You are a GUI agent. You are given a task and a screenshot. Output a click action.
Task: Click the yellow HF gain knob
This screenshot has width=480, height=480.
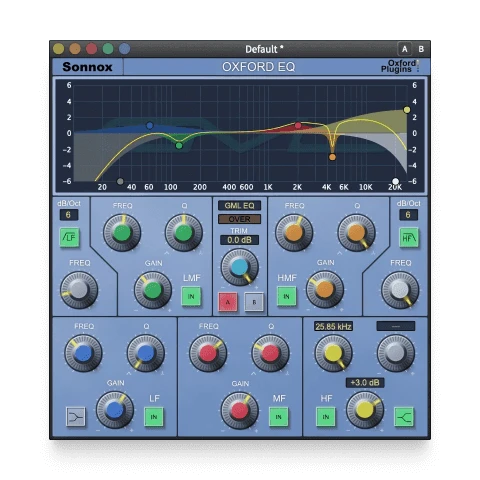pyautogui.click(x=365, y=410)
